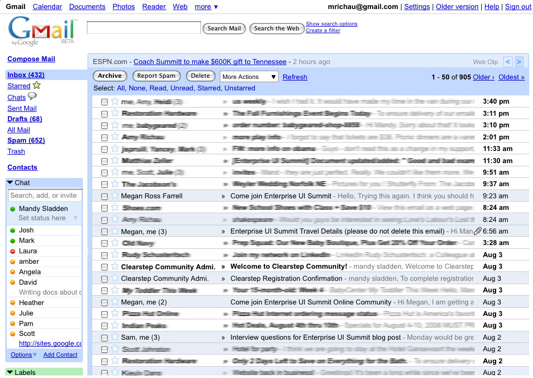Click the Delete button
Image resolution: width=533 pixels, height=378 pixels.
201,76
